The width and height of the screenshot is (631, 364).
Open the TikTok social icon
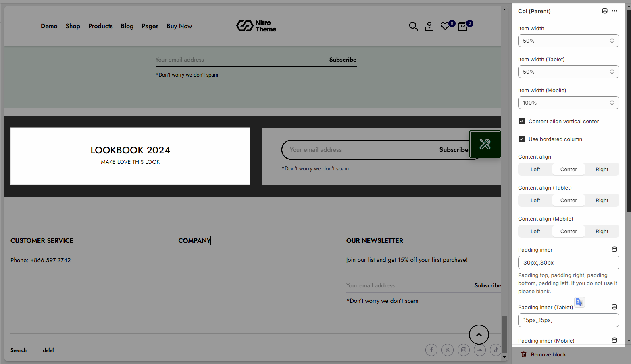coord(496,350)
